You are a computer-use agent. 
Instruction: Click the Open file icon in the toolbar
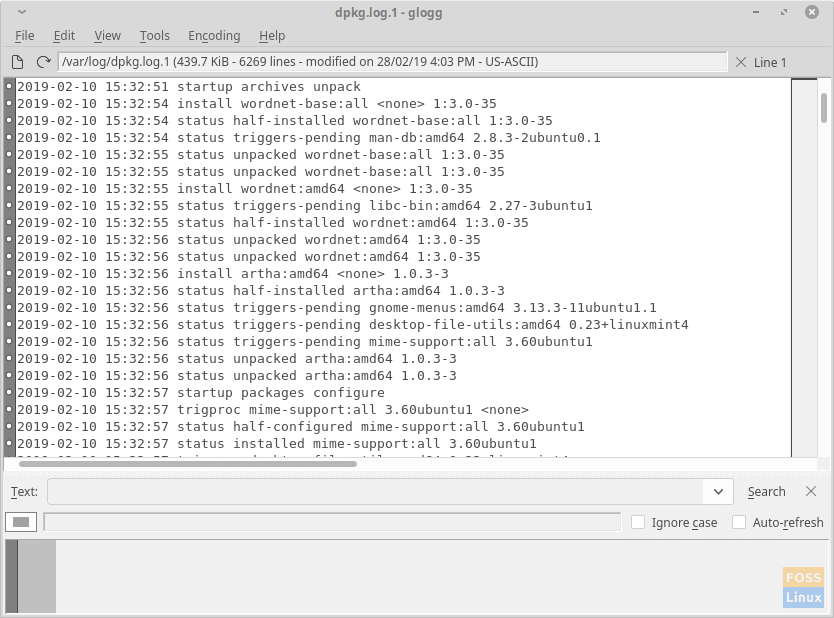tap(18, 62)
